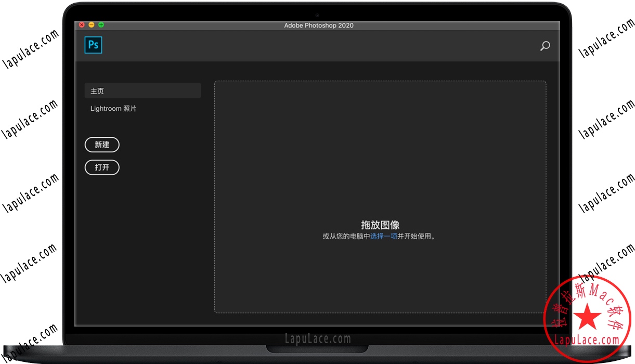Click the 拖放图像 heading text
Screen dimensions: 635x364
(380, 225)
